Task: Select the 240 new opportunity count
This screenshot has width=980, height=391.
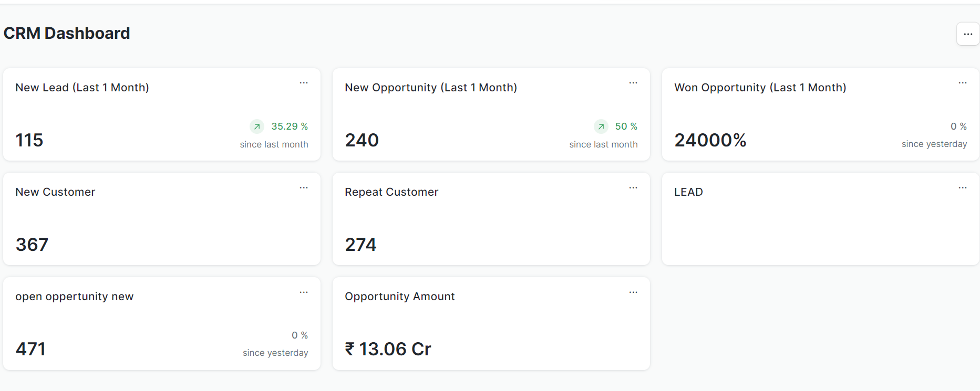Action: pyautogui.click(x=362, y=140)
